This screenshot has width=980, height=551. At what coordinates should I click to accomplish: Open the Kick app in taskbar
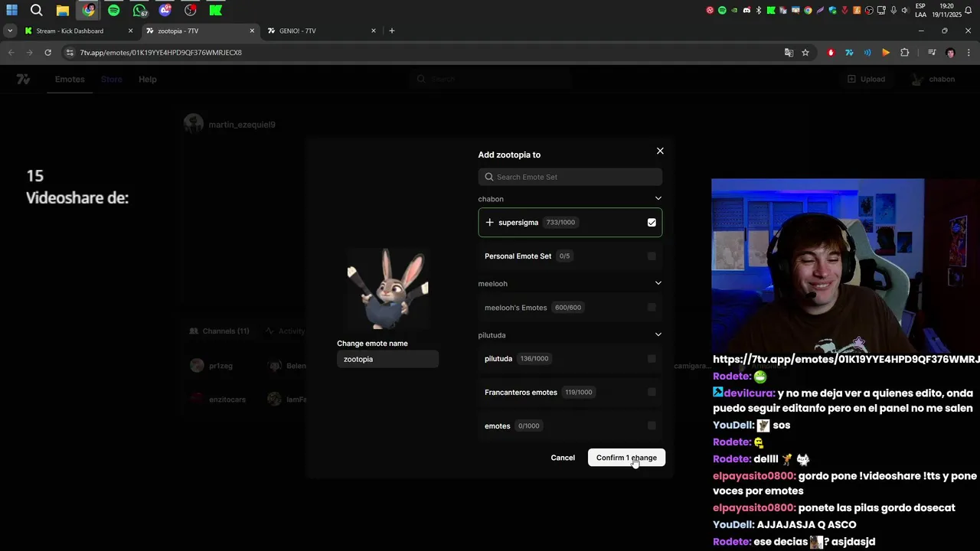pyautogui.click(x=216, y=11)
